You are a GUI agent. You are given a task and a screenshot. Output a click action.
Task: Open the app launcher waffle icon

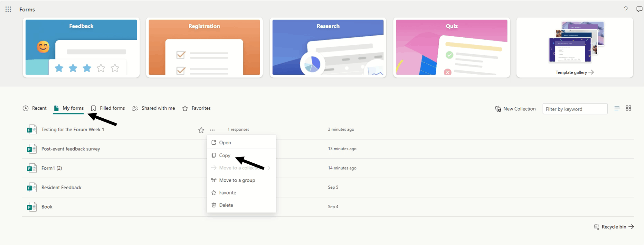click(8, 9)
